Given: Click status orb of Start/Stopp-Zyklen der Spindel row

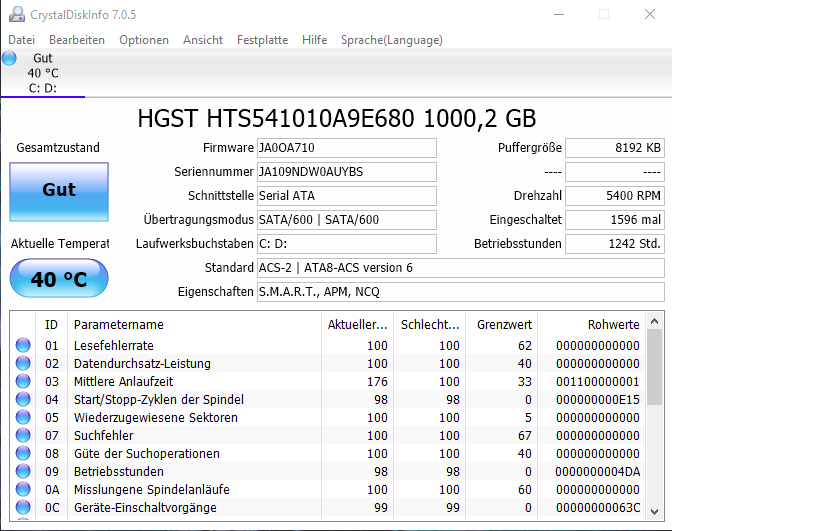Looking at the screenshot, I should [x=23, y=399].
